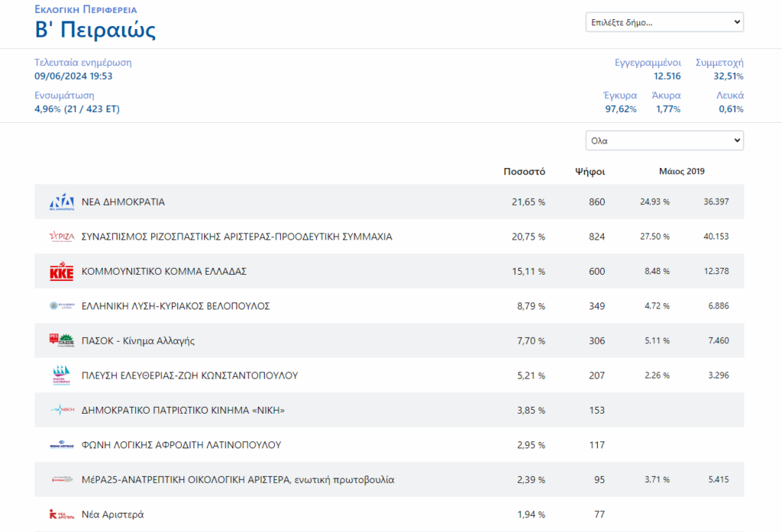Select the registered voters value '12.516'

coord(667,76)
